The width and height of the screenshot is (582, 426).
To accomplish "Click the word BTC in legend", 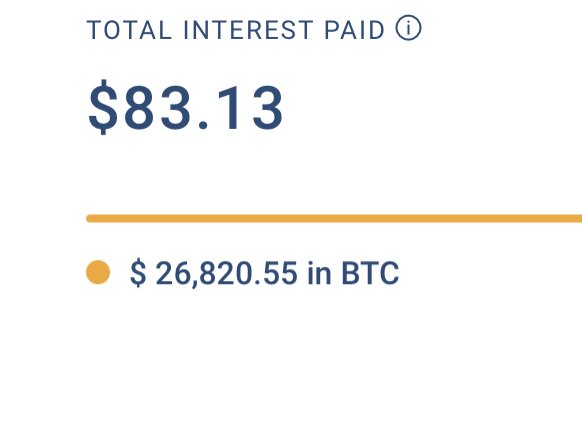I will coord(370,273).
